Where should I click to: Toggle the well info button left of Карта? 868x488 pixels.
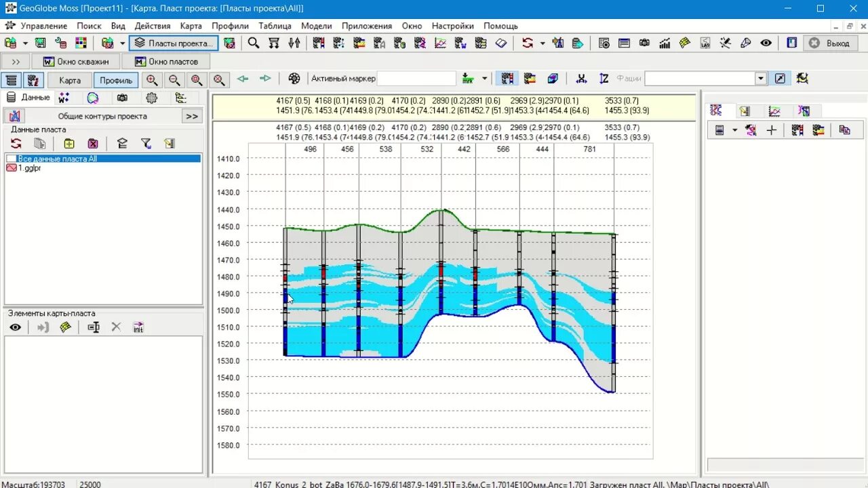[33, 80]
